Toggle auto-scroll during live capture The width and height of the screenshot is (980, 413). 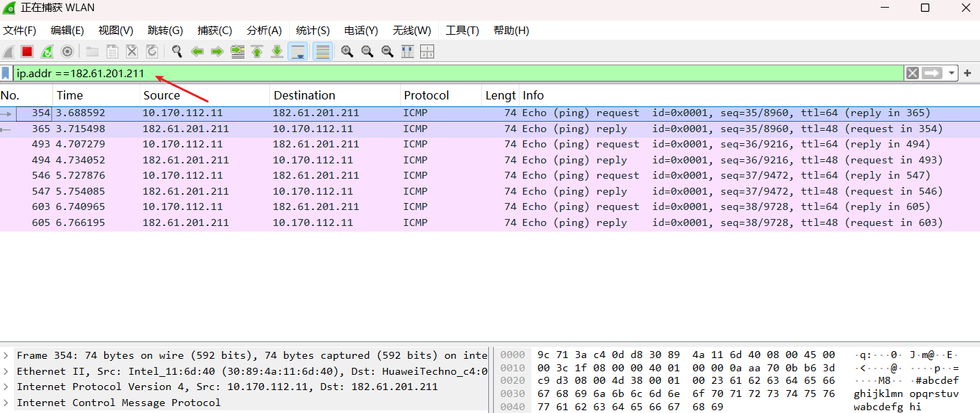pyautogui.click(x=298, y=51)
